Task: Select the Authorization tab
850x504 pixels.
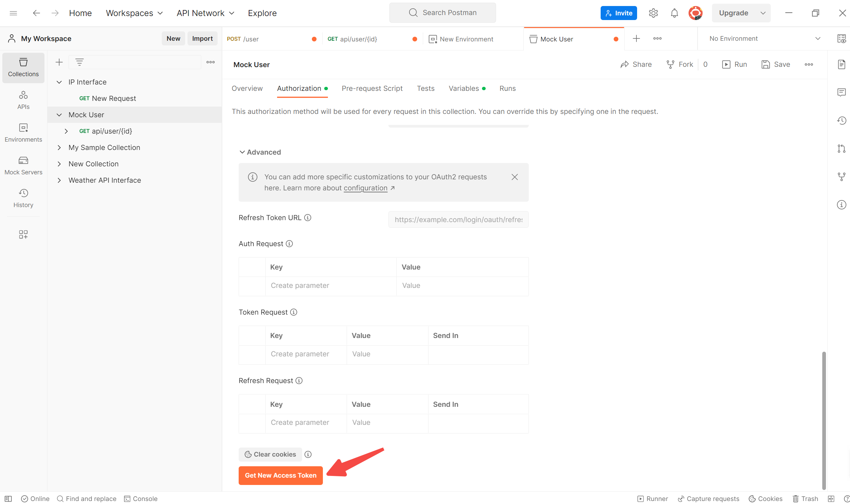Action: pos(299,88)
